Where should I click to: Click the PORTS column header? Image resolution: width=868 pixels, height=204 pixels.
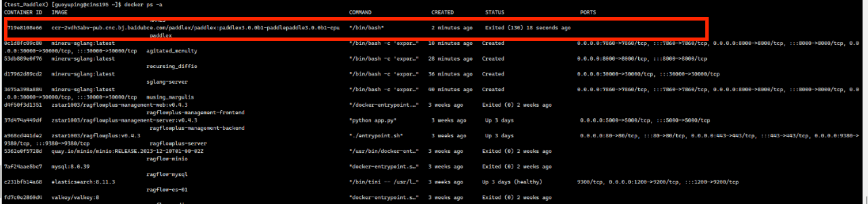click(x=588, y=12)
